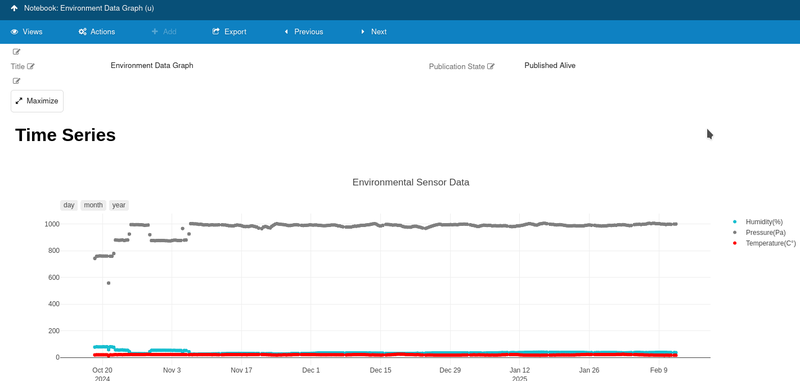Go to the Next document

[373, 32]
